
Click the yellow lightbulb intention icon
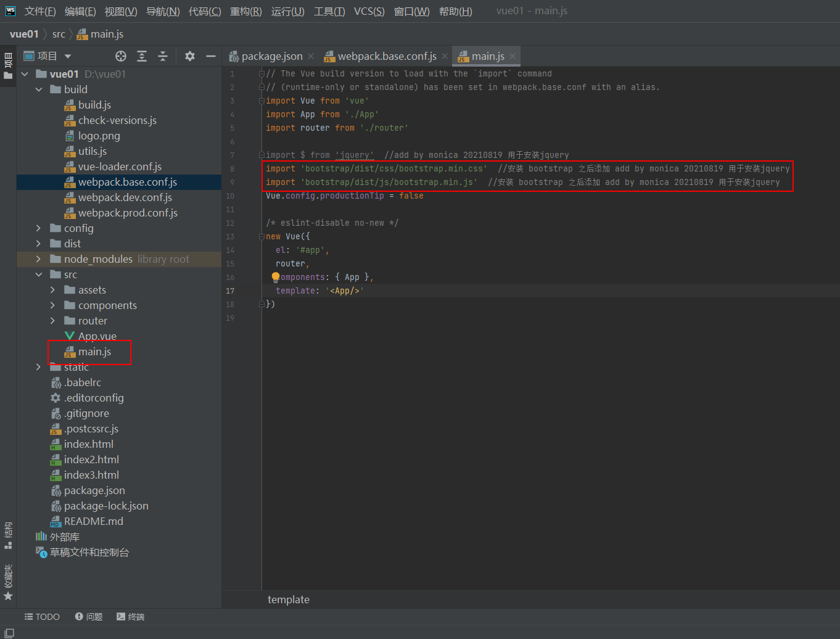[x=276, y=277]
